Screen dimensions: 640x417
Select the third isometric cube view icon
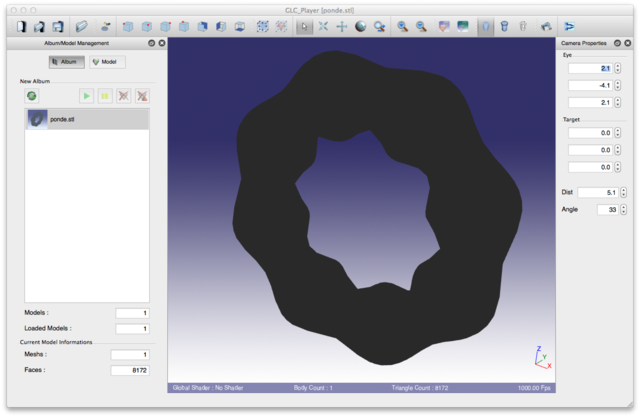point(165,27)
